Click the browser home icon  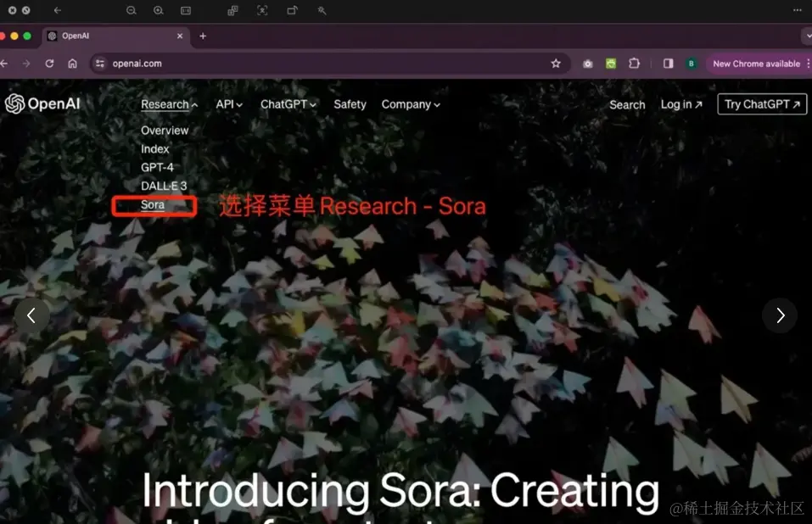72,64
